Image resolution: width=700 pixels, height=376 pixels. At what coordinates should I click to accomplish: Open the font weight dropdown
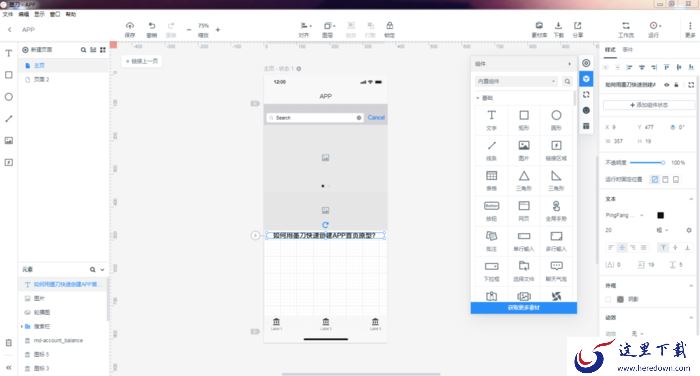[x=662, y=230]
